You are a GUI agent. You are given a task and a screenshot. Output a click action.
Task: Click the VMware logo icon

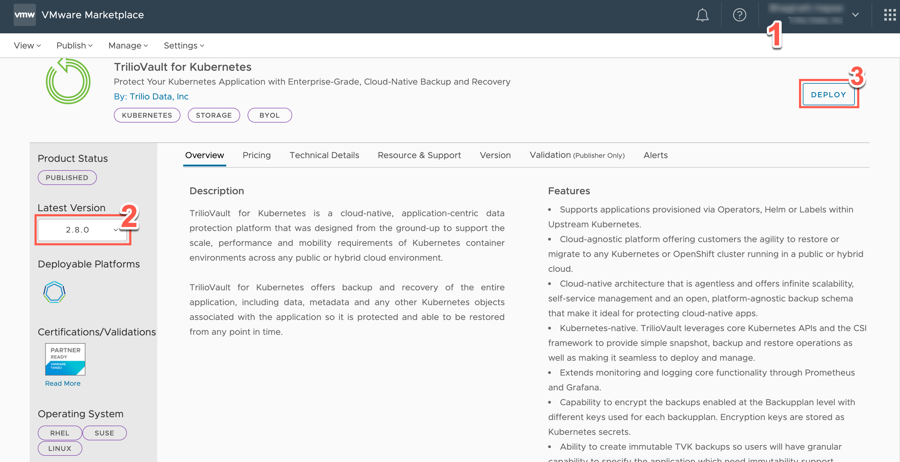(x=24, y=15)
